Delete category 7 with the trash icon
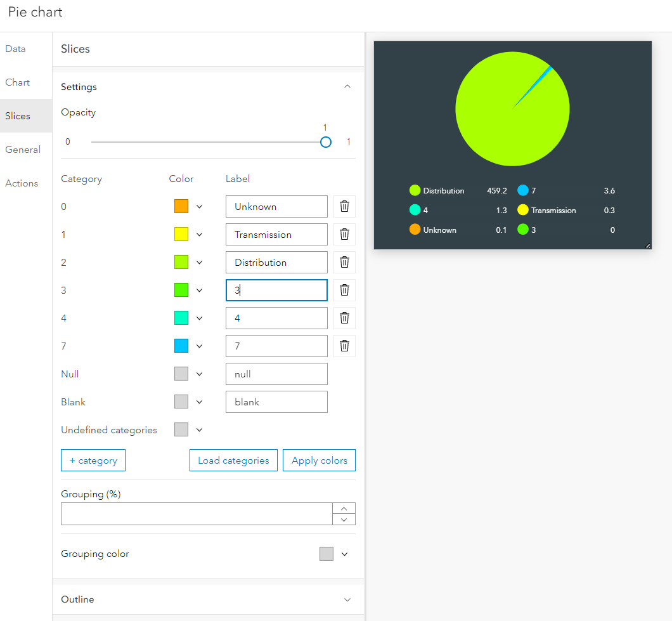The width and height of the screenshot is (672, 621). tap(344, 346)
